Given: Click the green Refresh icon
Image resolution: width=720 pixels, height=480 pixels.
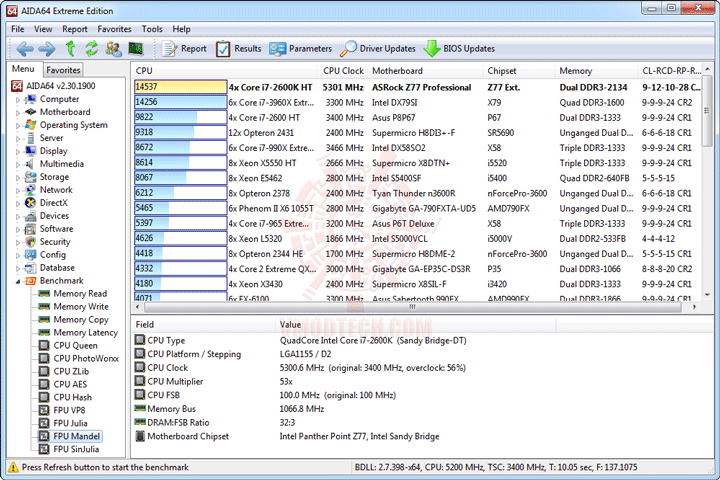Looking at the screenshot, I should pyautogui.click(x=92, y=49).
